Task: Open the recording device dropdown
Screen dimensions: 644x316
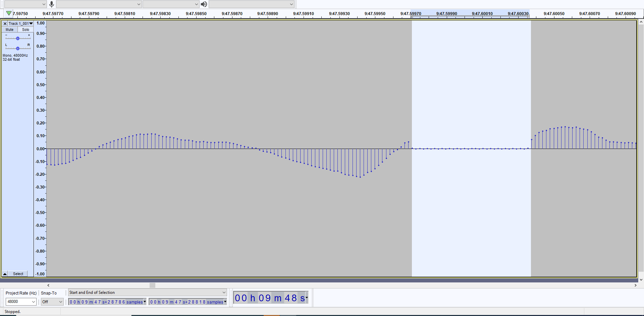Action: [99, 4]
